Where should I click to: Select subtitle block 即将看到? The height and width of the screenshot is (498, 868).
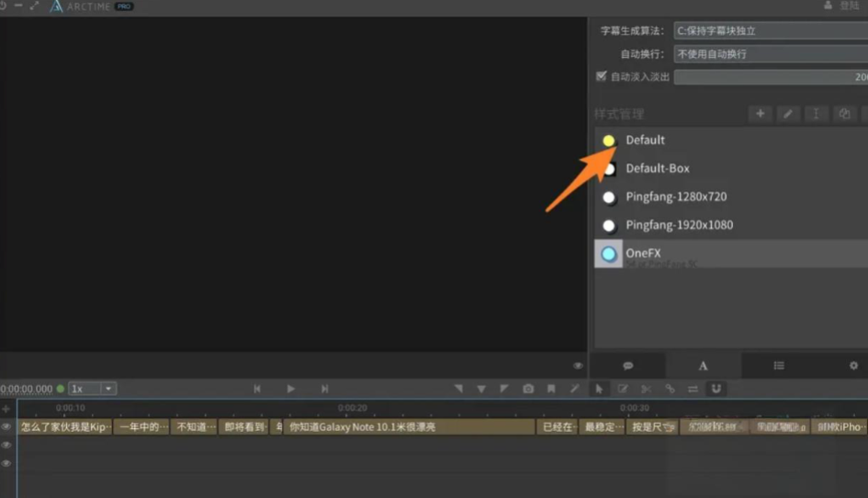point(243,426)
